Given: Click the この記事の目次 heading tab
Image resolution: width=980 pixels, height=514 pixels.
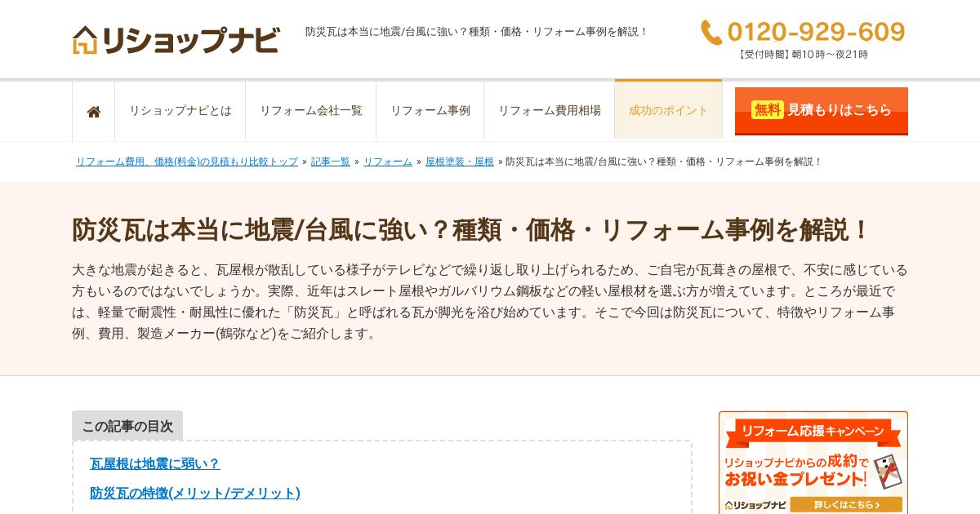Looking at the screenshot, I should pos(127,426).
